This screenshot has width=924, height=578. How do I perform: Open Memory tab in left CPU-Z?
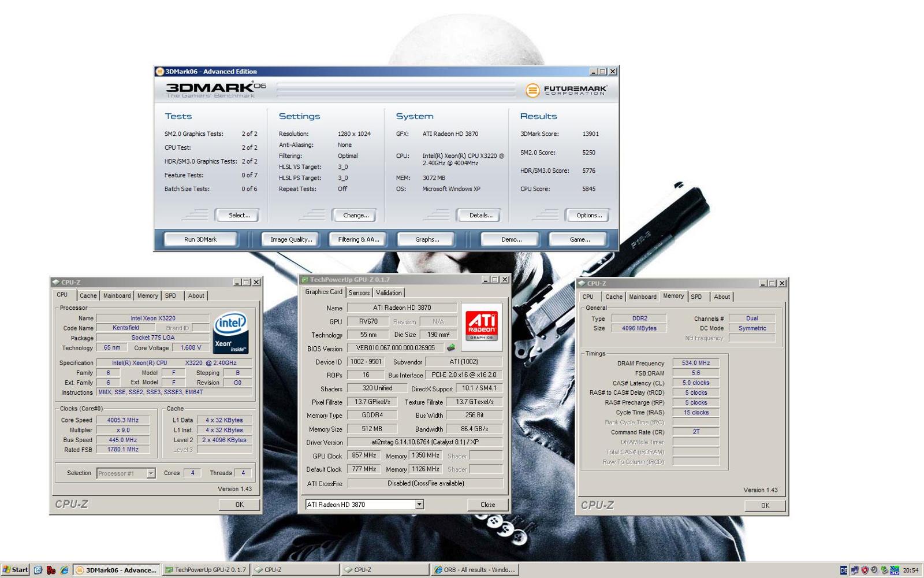point(148,295)
